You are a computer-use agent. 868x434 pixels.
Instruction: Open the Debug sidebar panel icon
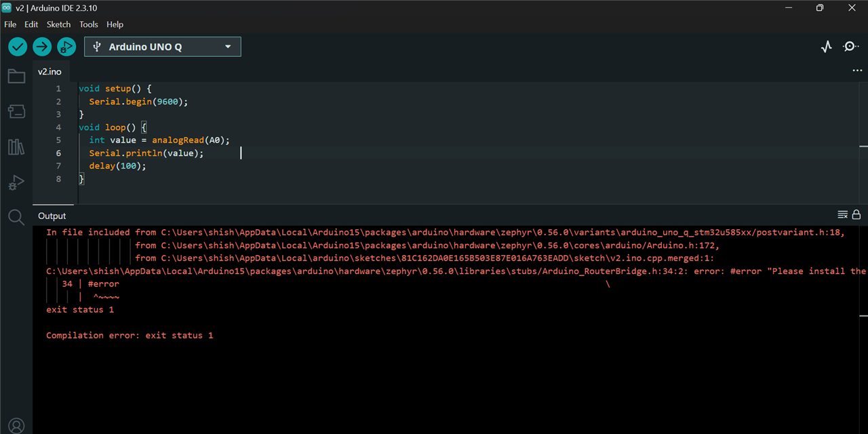point(16,182)
